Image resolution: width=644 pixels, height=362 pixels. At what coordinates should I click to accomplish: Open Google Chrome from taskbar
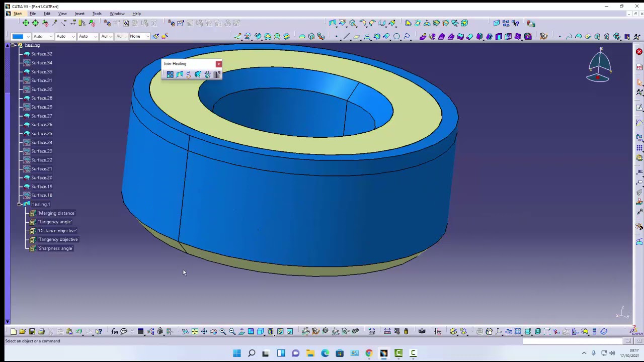[369, 353]
